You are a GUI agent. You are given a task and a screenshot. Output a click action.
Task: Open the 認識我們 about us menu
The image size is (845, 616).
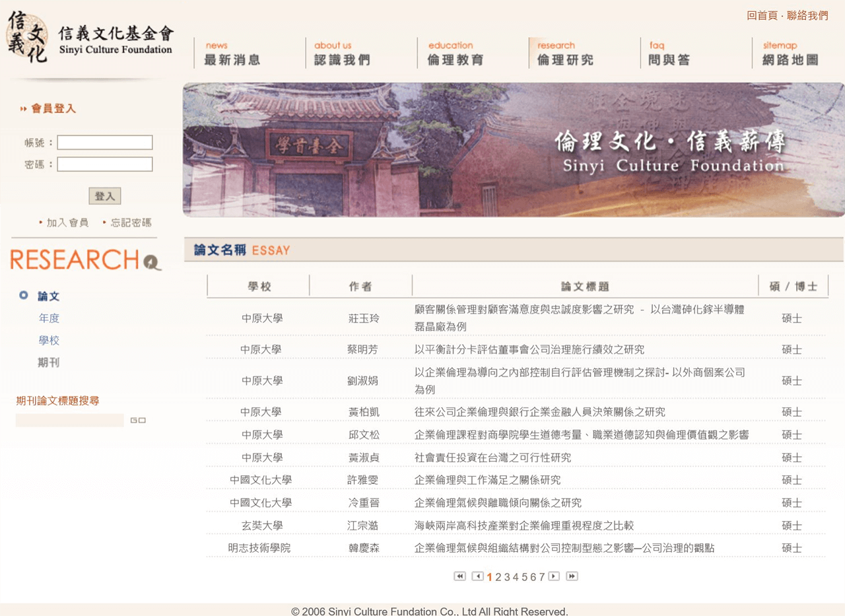point(342,54)
